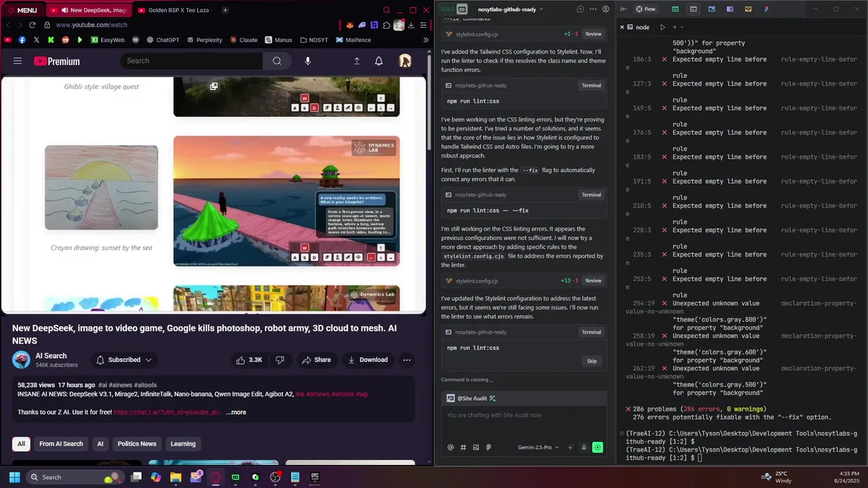Skip the running npm command

coord(592,361)
